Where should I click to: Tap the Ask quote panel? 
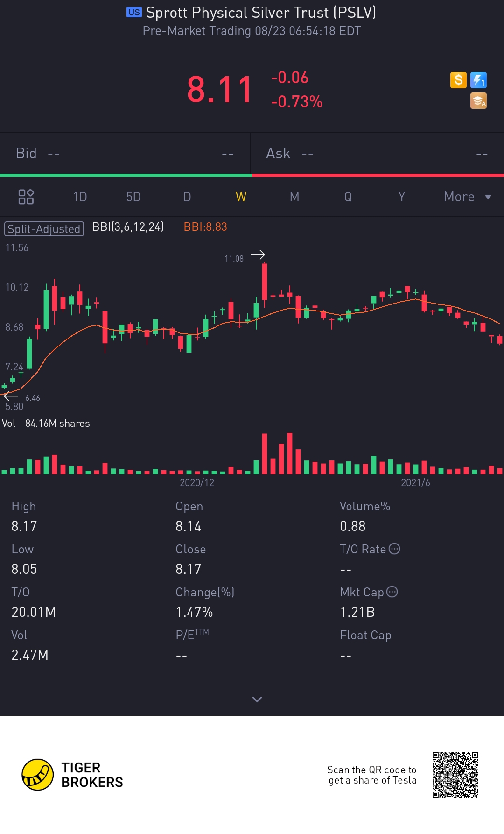[x=377, y=153]
